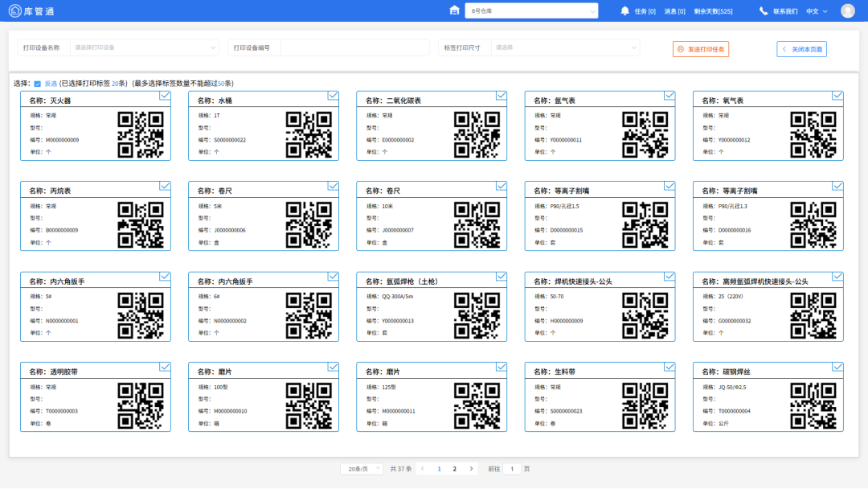Uncheck the 氩气表 label card checkbox
Screen dimensions: 868x489
(669, 96)
